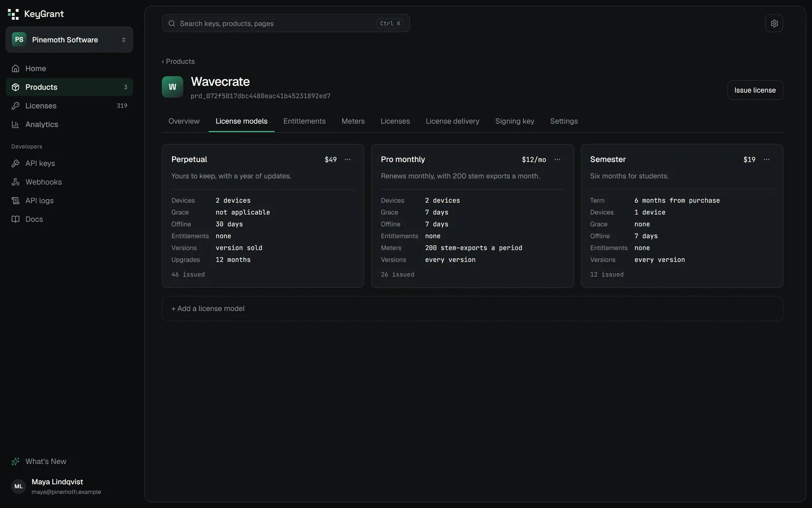The image size is (812, 508).
Task: Open Products in the sidebar
Action: (x=69, y=87)
